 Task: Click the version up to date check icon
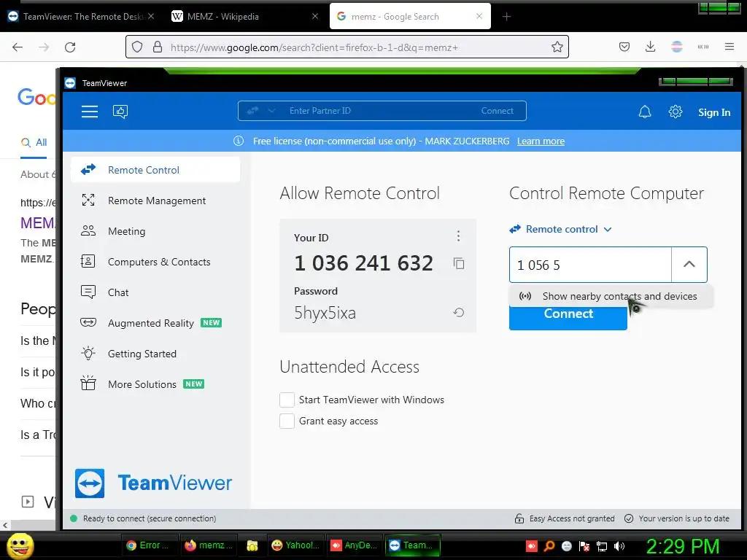[x=629, y=518]
